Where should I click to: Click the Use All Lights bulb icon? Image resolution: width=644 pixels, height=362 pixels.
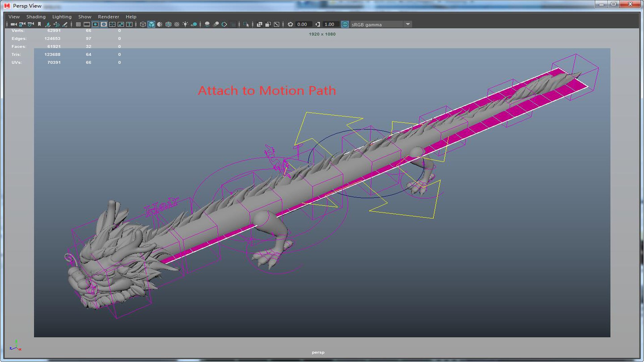(185, 24)
